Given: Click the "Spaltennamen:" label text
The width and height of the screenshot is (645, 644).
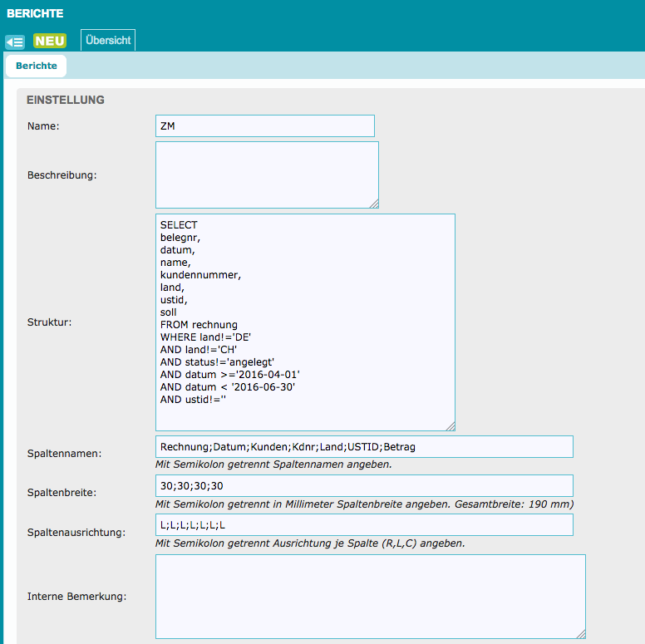Looking at the screenshot, I should (66, 454).
